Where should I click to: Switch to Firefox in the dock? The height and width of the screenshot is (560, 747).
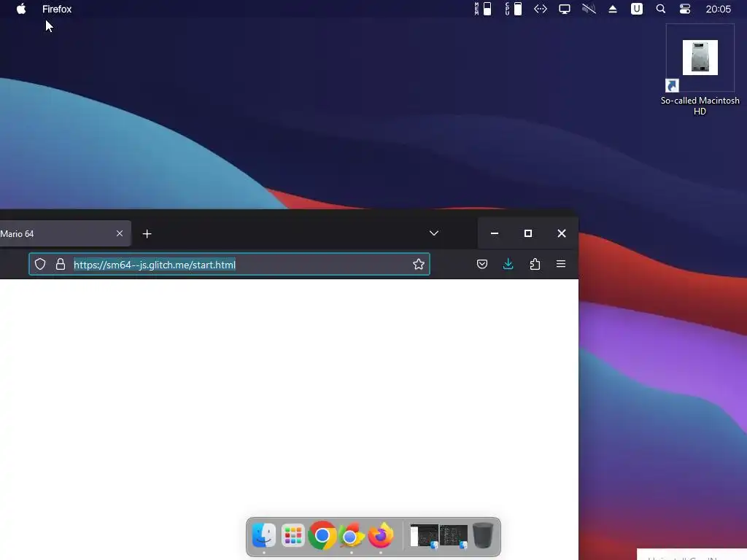point(381,536)
